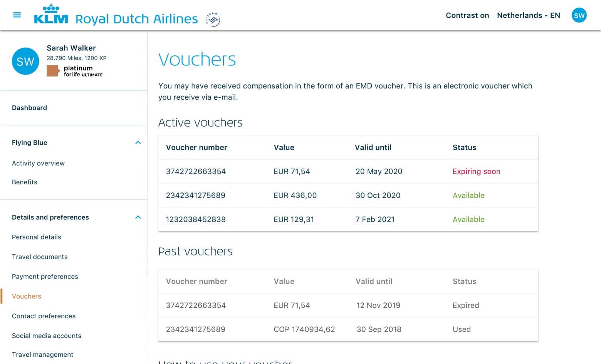Select Benefits in the sidebar
601x364 pixels.
pyautogui.click(x=25, y=182)
